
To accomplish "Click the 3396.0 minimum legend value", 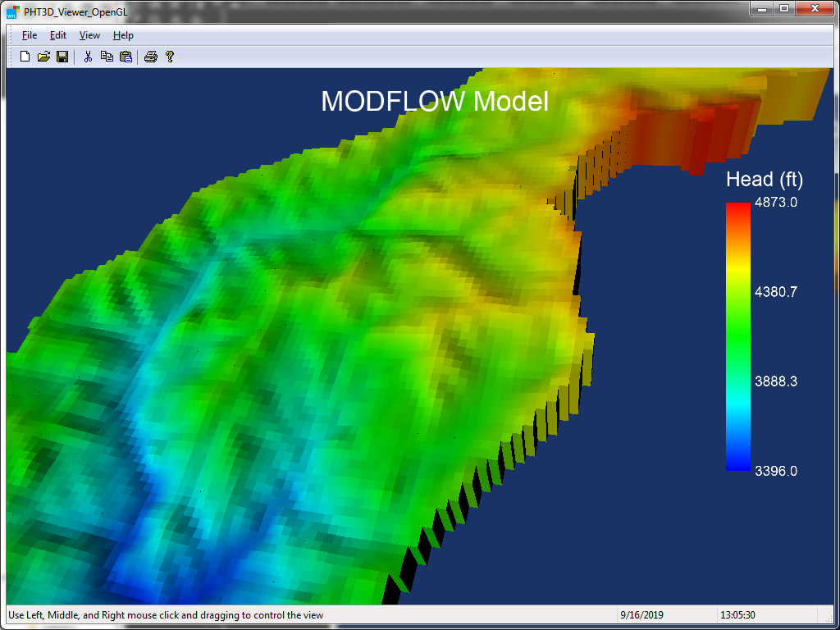I will [x=776, y=471].
